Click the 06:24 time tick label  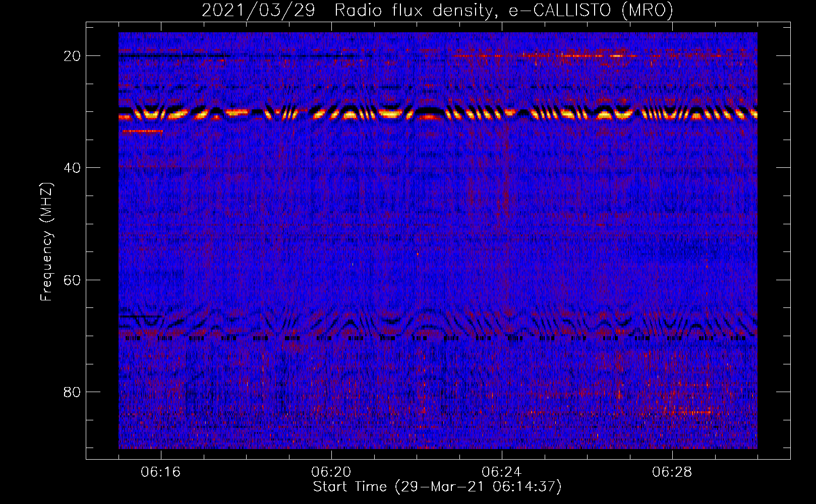[x=502, y=472]
